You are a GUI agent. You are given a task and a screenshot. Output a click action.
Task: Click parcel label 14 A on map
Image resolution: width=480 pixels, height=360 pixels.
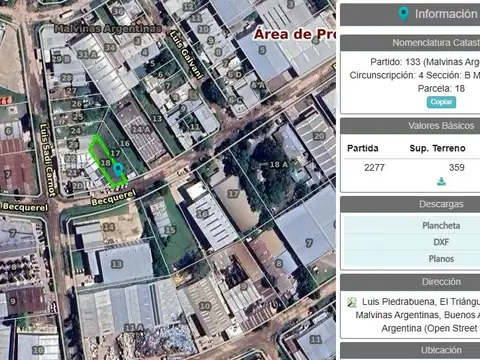coord(140,130)
